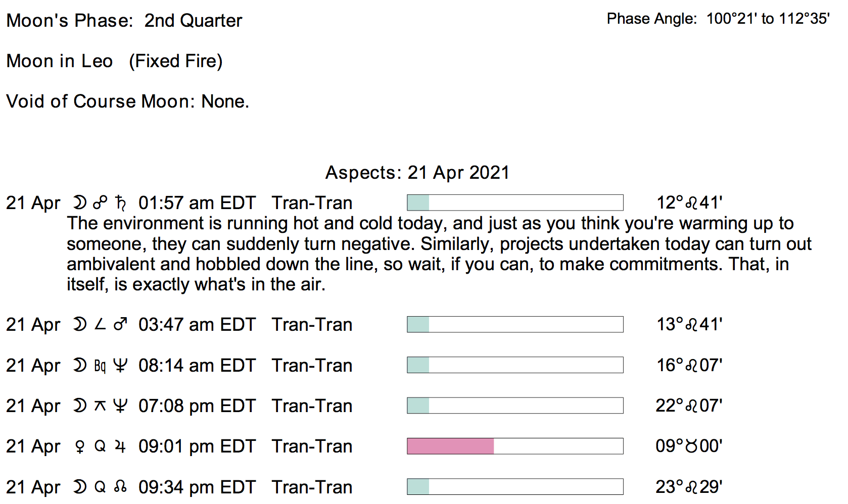Click the teal strength bar in the 01:57 am row
Screen dimensions: 848x504
[418, 203]
